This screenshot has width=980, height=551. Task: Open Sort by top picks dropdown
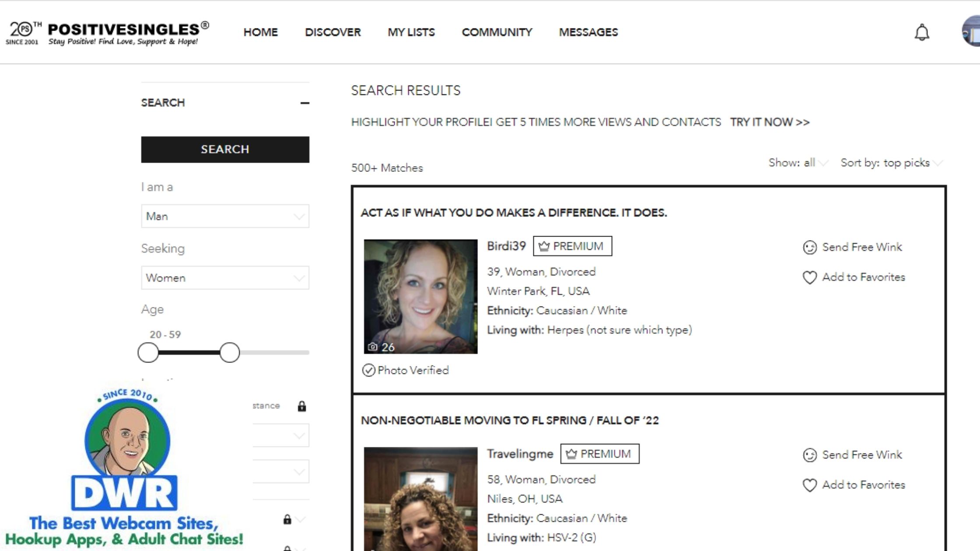[892, 163]
